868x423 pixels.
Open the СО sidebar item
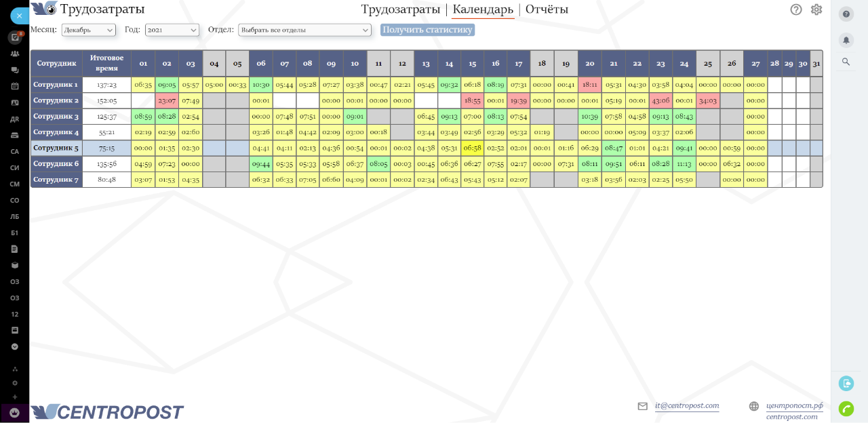15,200
